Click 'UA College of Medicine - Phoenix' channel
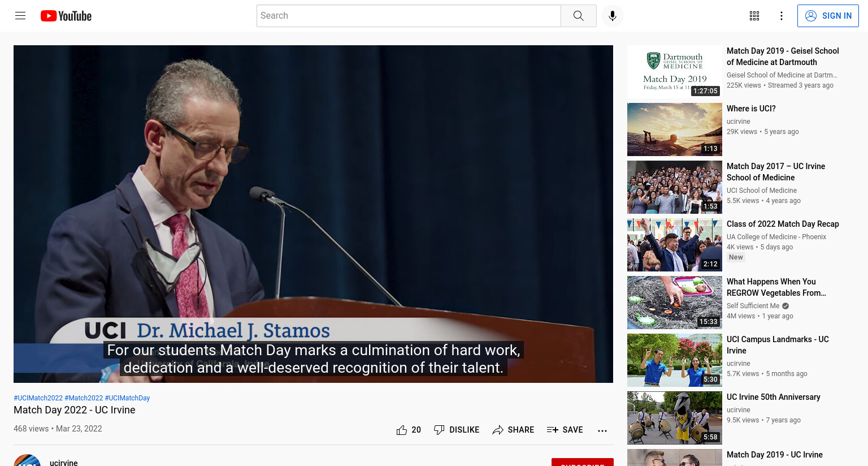Screen dimensions: 868x466 click(776, 237)
